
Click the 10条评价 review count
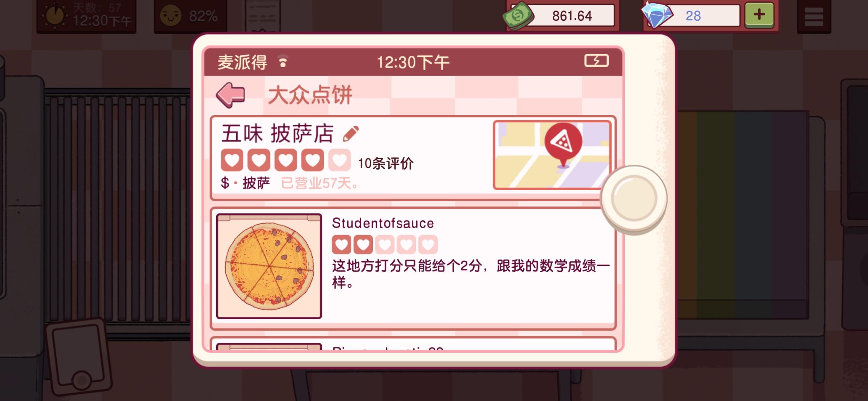tap(385, 163)
